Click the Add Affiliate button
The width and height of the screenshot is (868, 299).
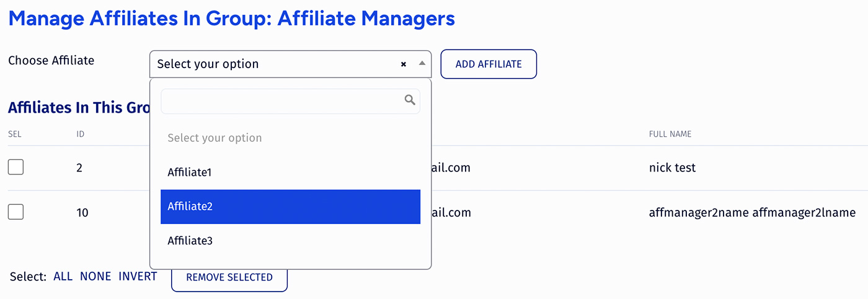click(489, 64)
